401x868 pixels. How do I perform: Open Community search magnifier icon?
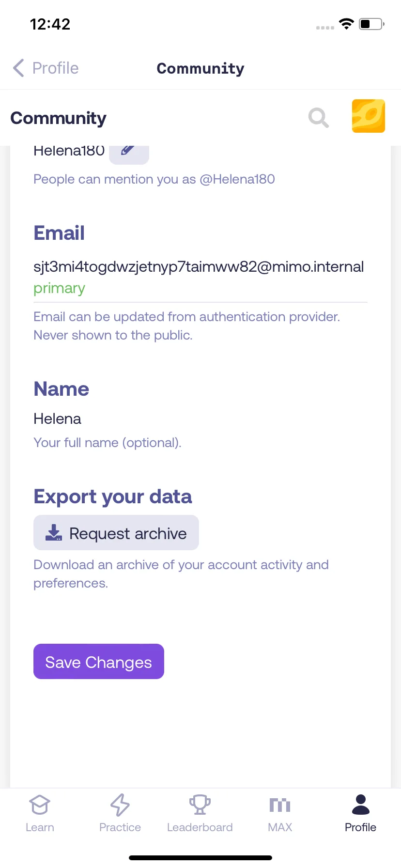click(319, 118)
